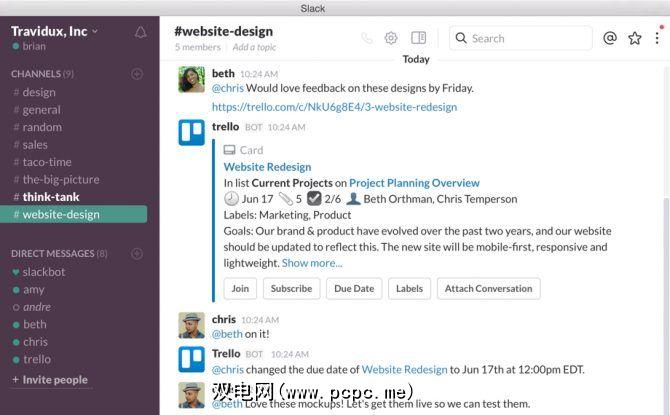670x415 pixels.
Task: Show mentions with the @ icon
Action: [x=610, y=38]
